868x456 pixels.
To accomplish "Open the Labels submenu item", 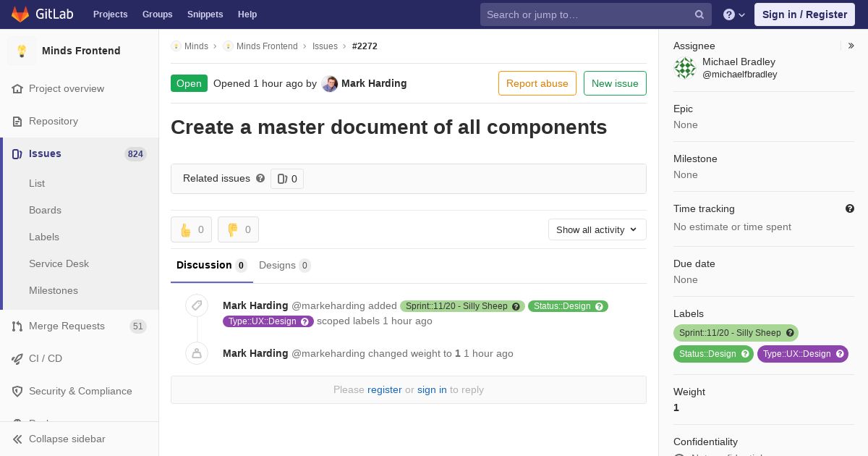I will [44, 237].
